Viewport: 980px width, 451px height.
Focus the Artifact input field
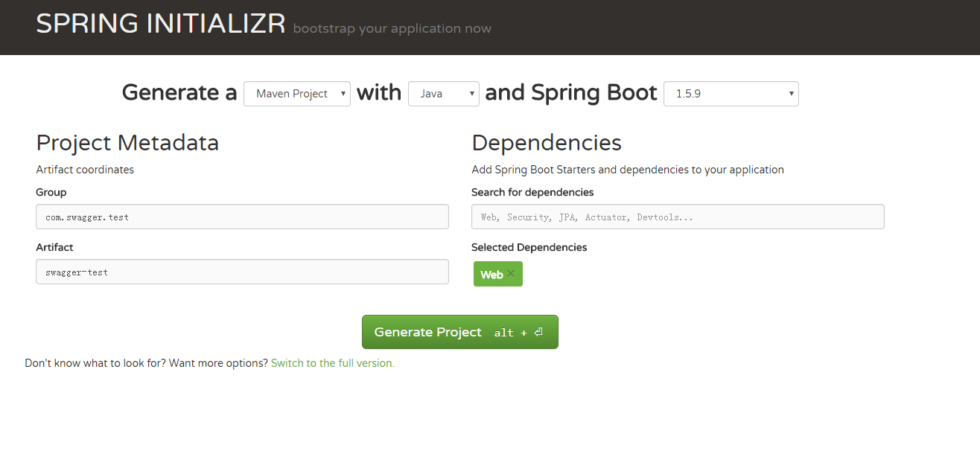[x=242, y=272]
